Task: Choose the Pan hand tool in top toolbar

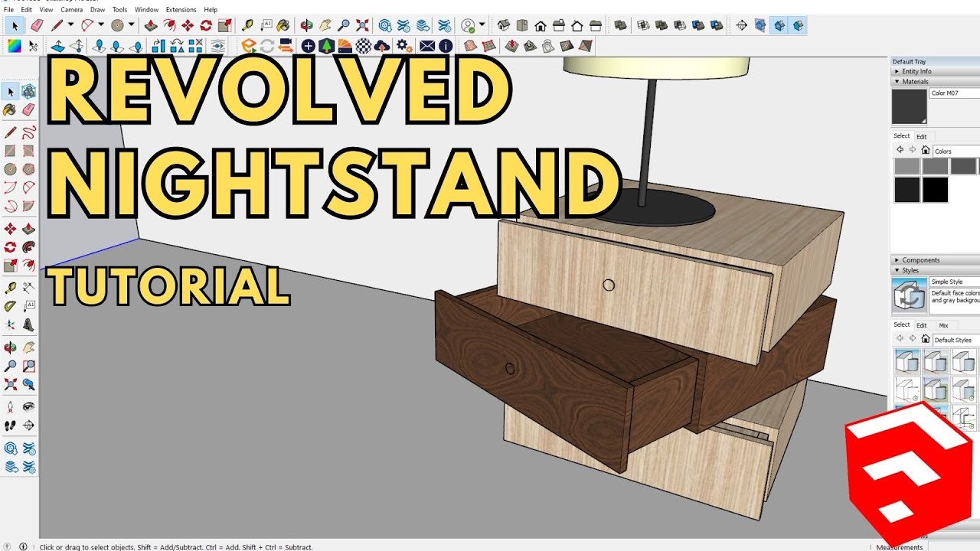Action: pos(325,25)
